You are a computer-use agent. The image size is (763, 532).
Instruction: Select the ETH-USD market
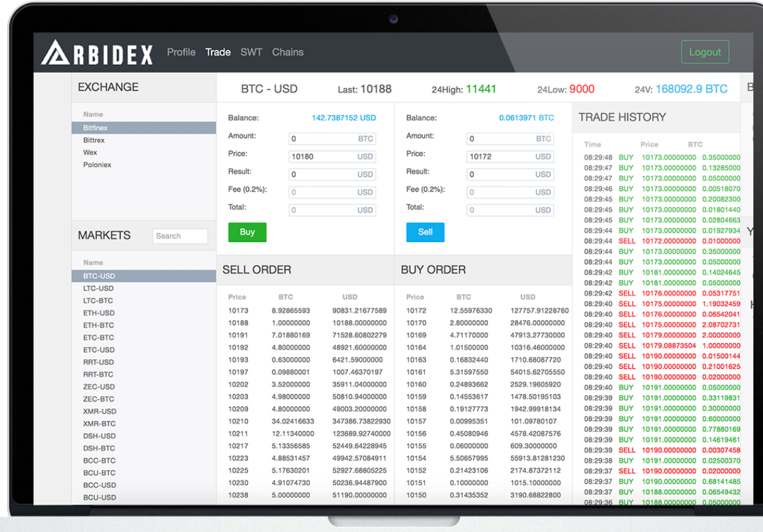coord(143,313)
